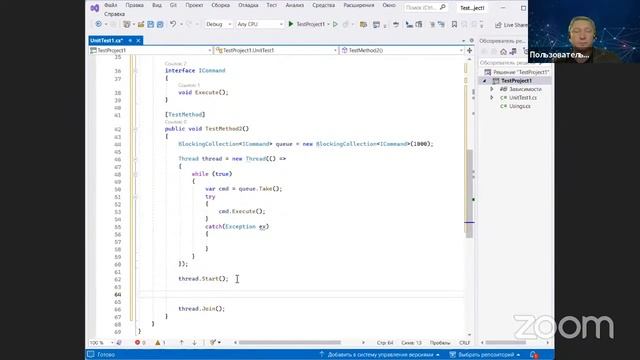Screen dimensions: 640x360
Task: Open the Any CPU platform dropdown
Action: [260, 24]
